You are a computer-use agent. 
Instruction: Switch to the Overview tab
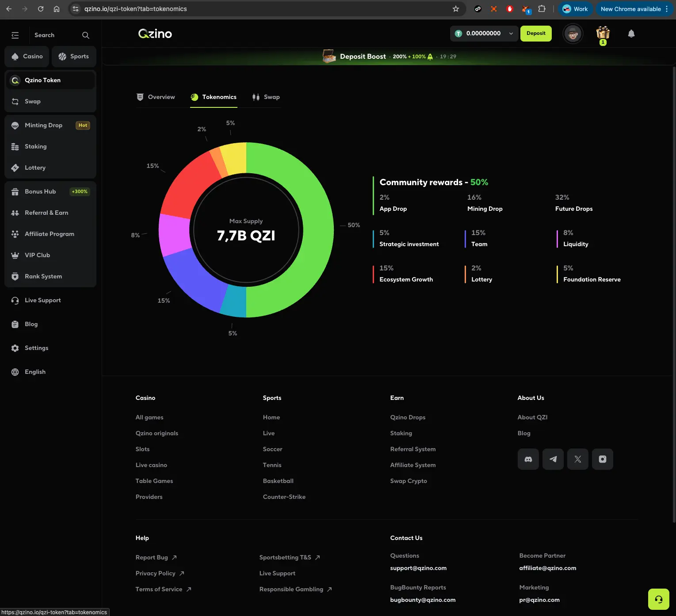156,97
